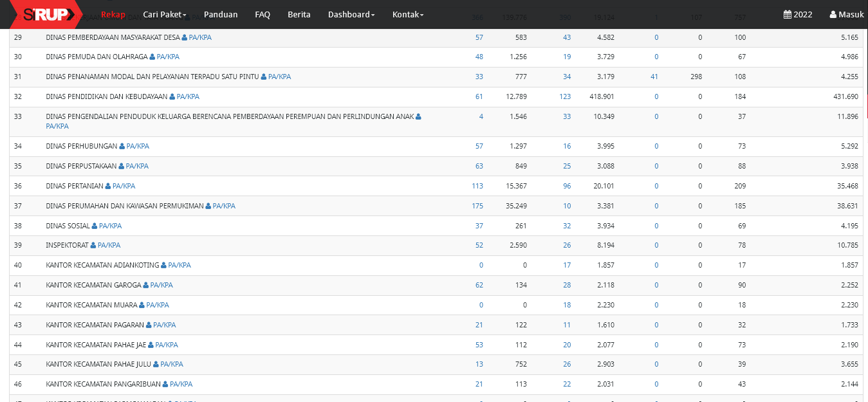This screenshot has height=402, width=868.
Task: Open the Dashboard dropdown menu
Action: [x=351, y=15]
